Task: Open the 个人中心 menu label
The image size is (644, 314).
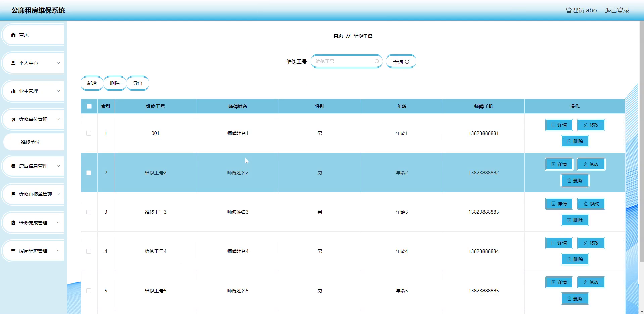Action: coord(29,63)
